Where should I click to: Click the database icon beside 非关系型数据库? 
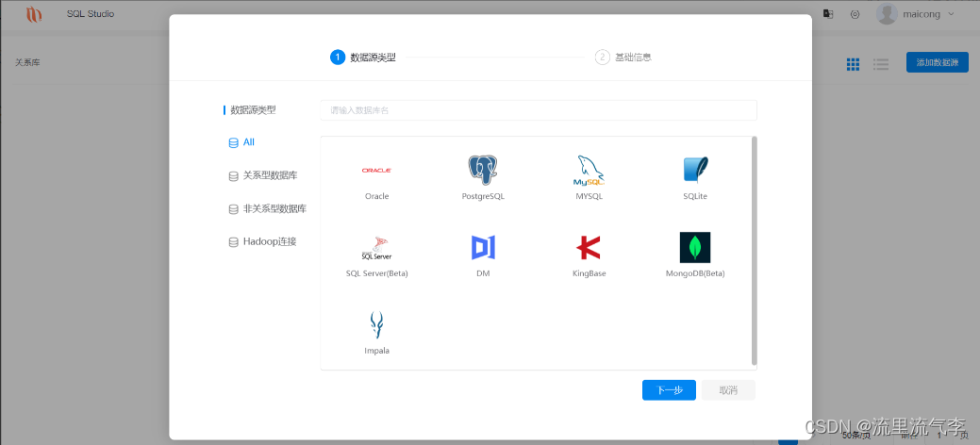coord(233,209)
